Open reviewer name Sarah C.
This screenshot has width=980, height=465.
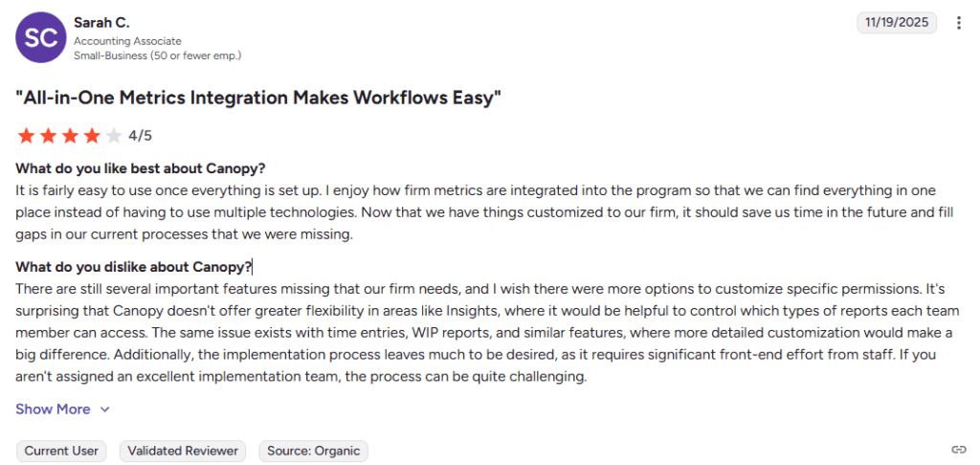click(101, 22)
